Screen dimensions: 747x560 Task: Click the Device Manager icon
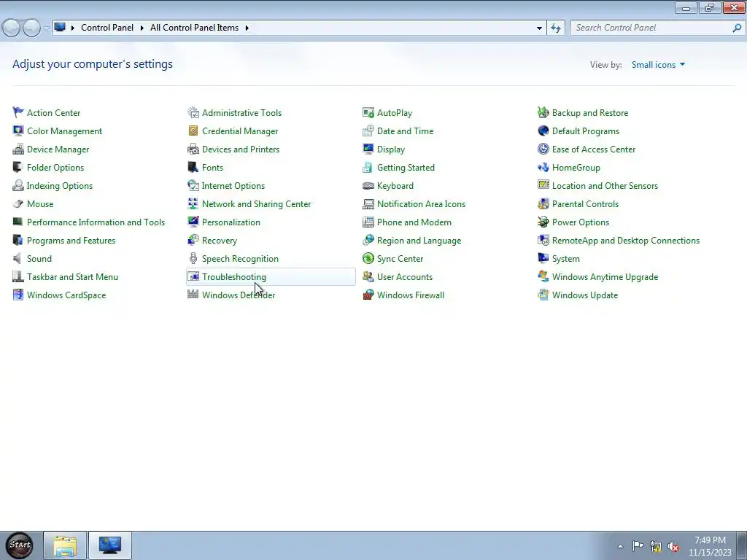(18, 149)
